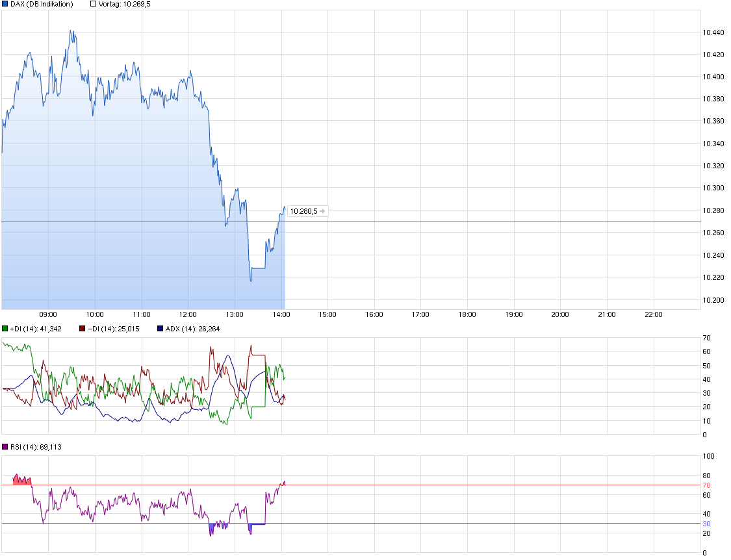Select the arrow on the current price tag
Screen dimensions: 731x560
tap(324, 210)
